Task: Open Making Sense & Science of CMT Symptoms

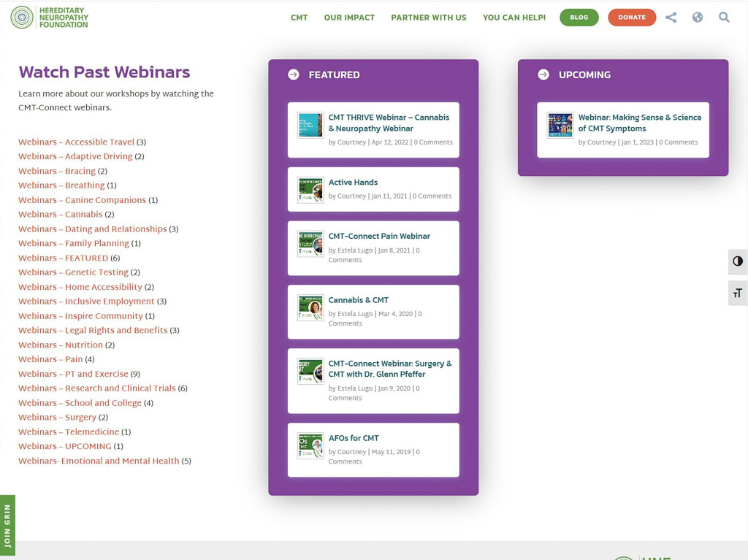Action: click(640, 123)
